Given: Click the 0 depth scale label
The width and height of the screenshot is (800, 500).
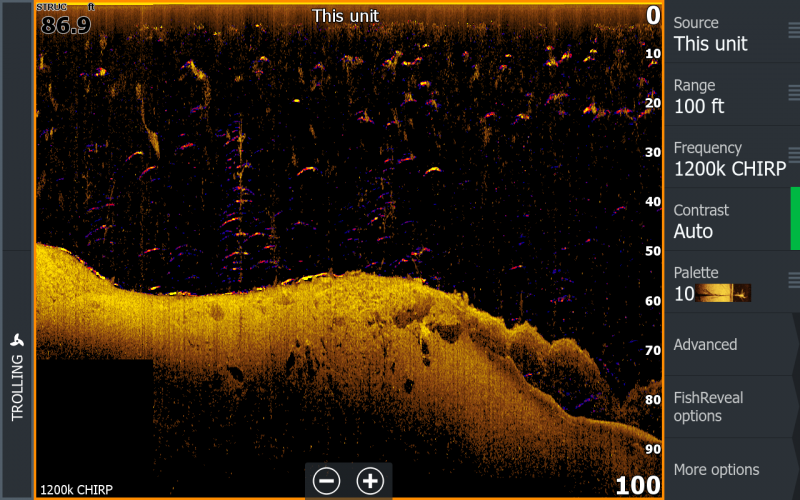Looking at the screenshot, I should pyautogui.click(x=653, y=15).
